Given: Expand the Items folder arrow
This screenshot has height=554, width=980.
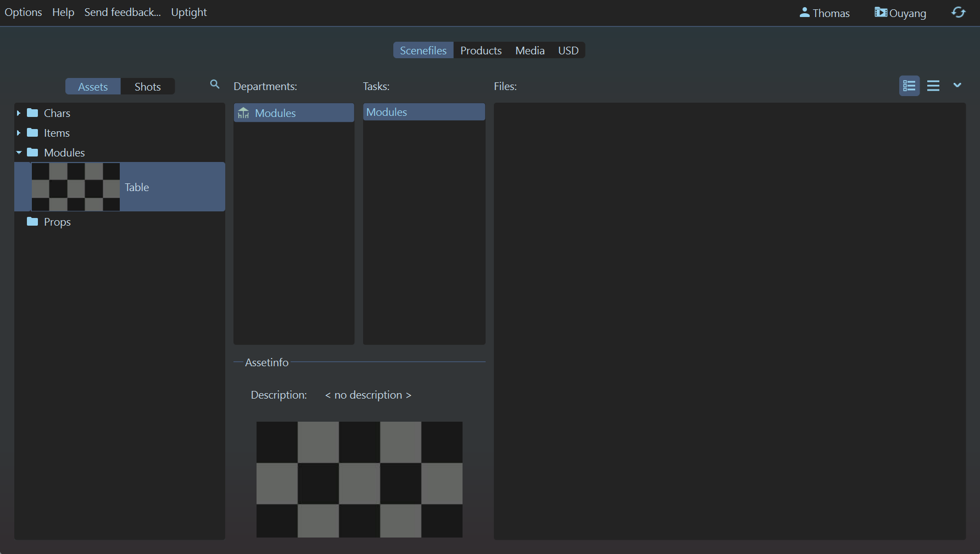Looking at the screenshot, I should tap(19, 133).
